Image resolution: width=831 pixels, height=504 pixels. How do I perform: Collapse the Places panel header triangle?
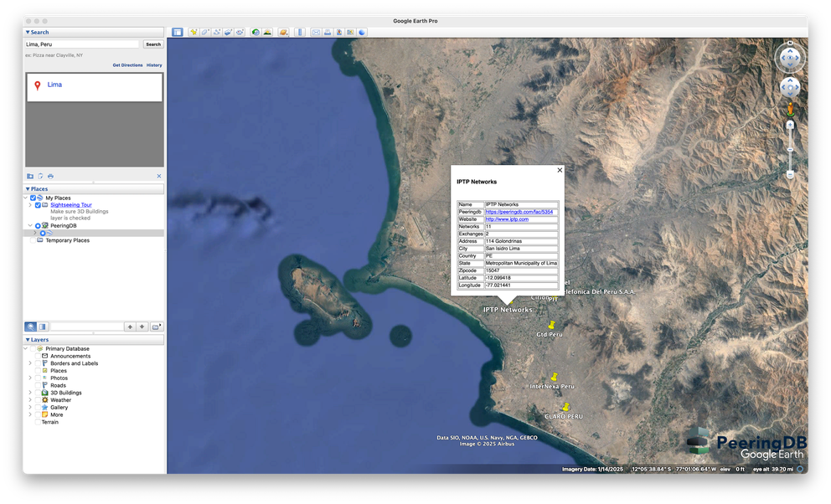(x=28, y=189)
